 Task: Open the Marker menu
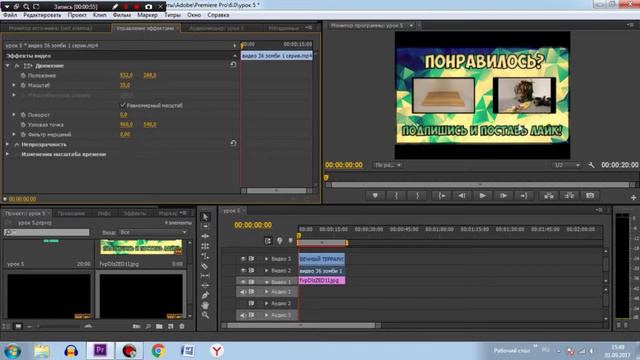pyautogui.click(x=147, y=15)
